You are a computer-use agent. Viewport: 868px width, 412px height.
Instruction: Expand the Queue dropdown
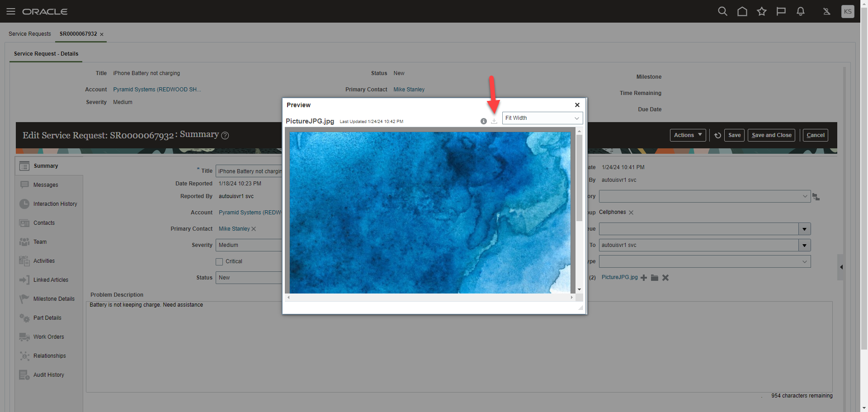click(804, 229)
